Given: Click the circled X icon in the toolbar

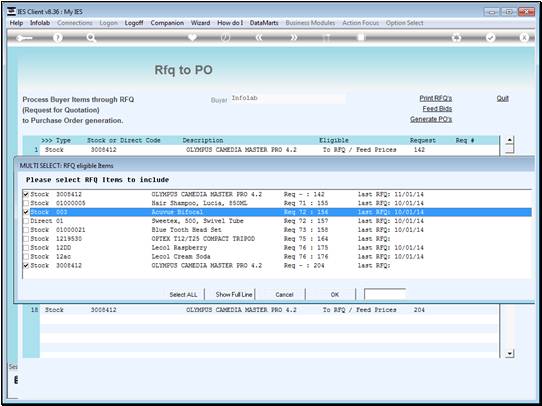Looking at the screenshot, I should [x=524, y=38].
